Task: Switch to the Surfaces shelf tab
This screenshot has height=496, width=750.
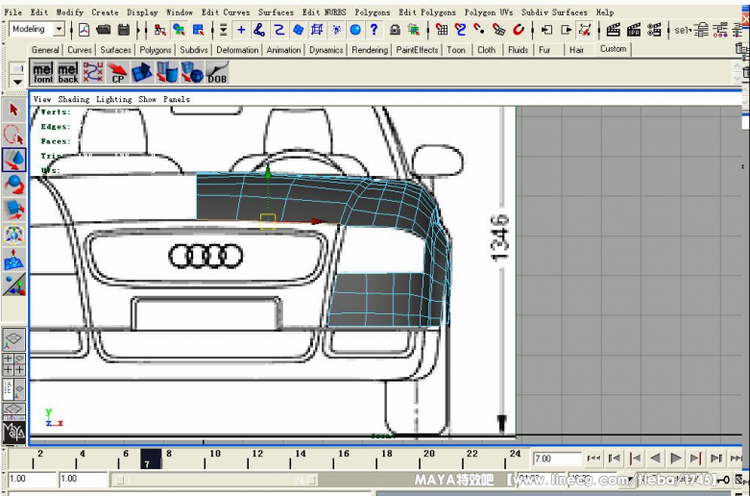Action: click(115, 50)
